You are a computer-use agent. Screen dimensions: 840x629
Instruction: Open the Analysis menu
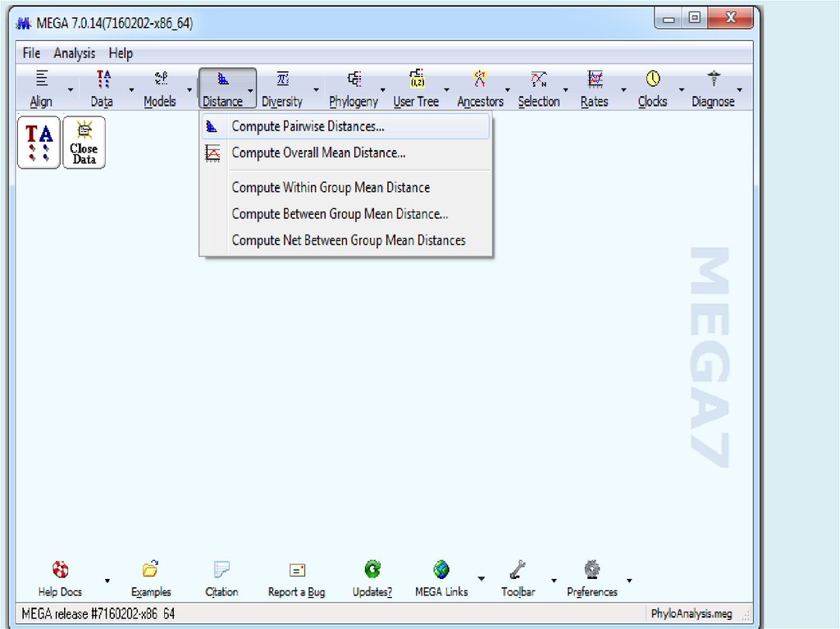74,53
